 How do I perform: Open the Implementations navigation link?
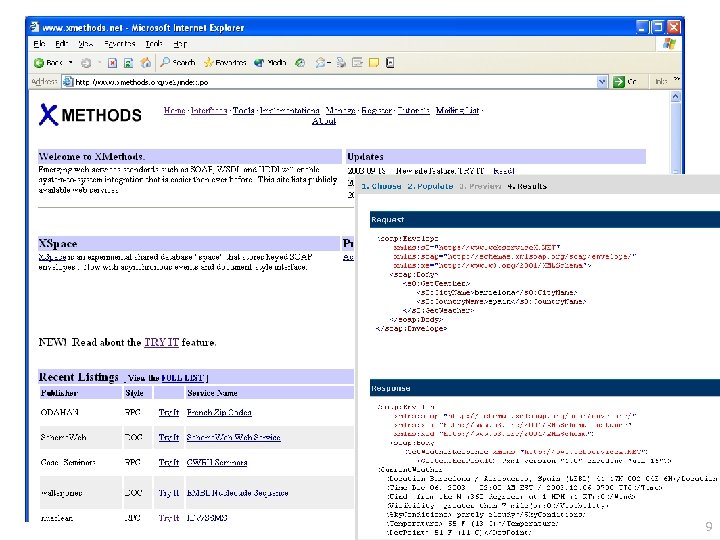[289, 110]
